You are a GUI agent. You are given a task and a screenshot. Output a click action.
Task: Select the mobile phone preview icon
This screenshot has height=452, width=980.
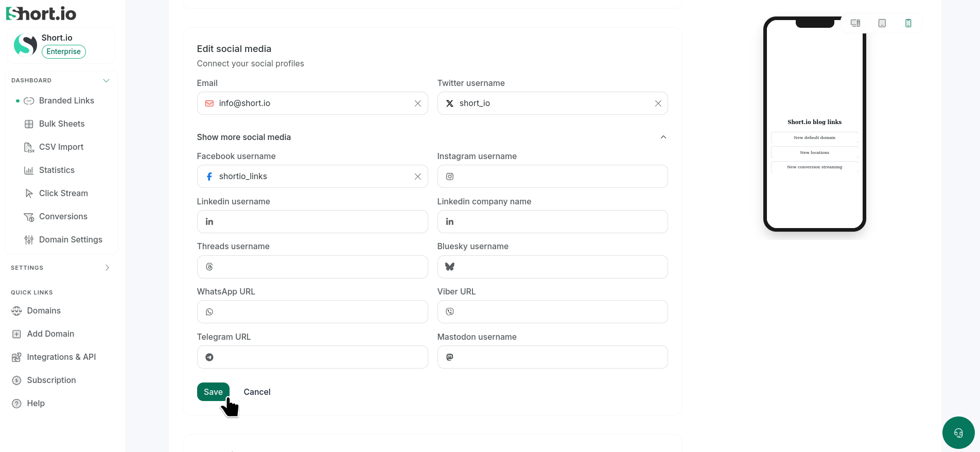click(908, 23)
